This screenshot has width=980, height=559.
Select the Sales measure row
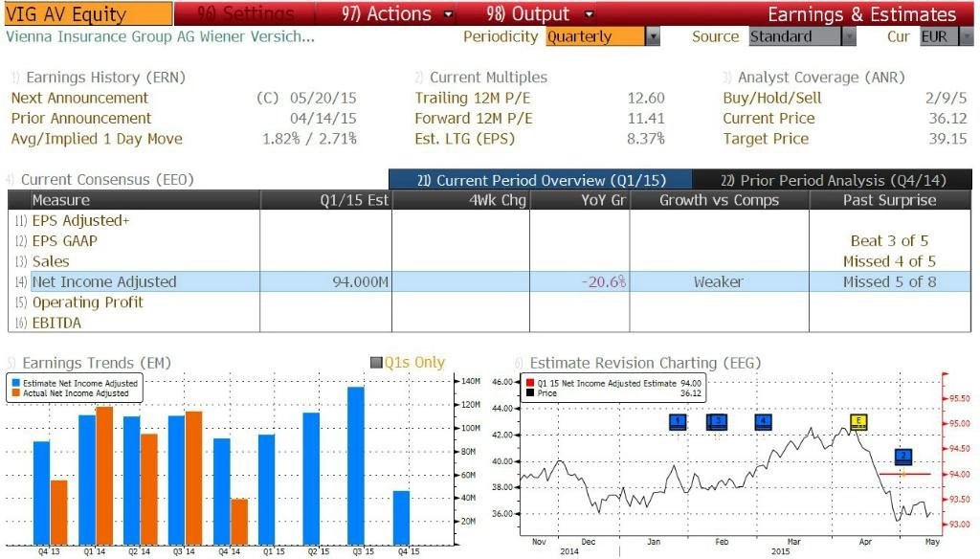click(x=490, y=261)
